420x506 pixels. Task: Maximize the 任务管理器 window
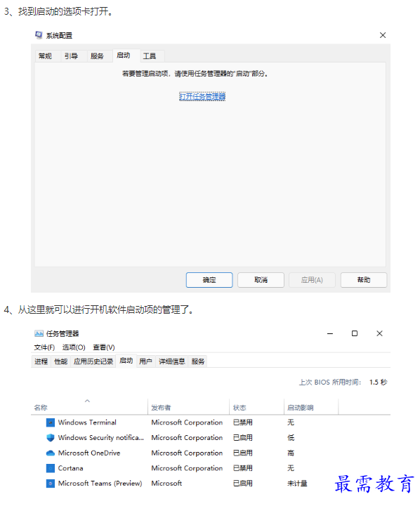pos(355,333)
